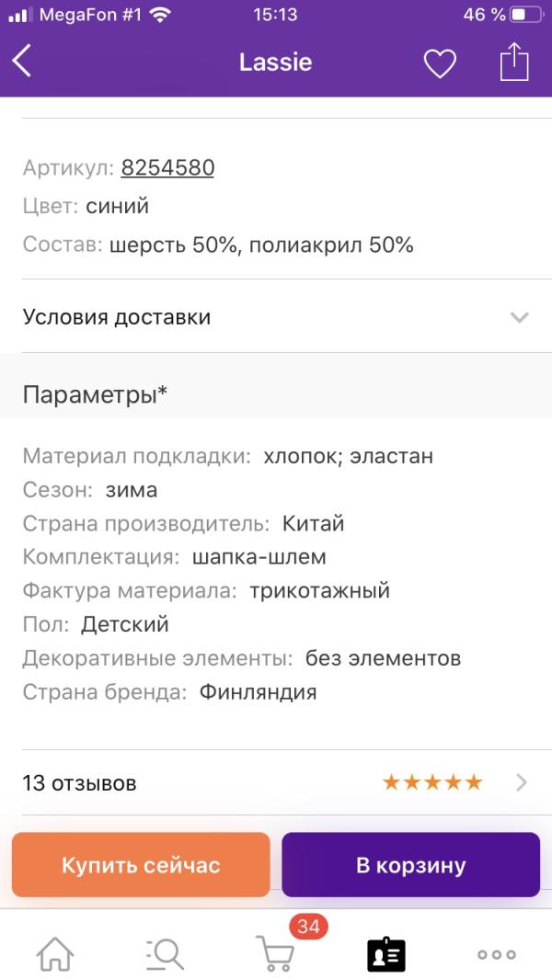552x980 pixels.
Task: Open the catalog search icon
Action: point(166,953)
